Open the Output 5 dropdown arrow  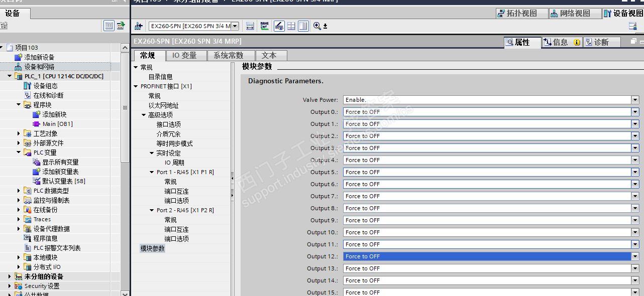pyautogui.click(x=635, y=172)
